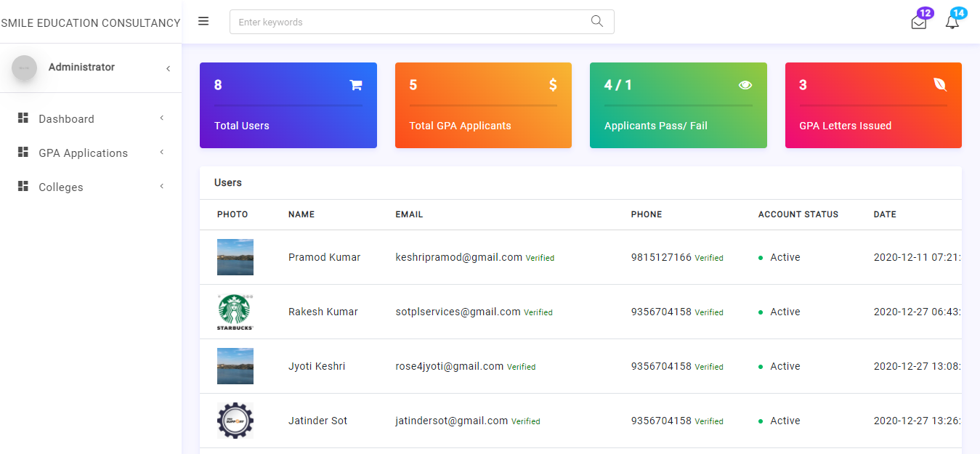Click Rakesh Kumar's Starbucks logo thumbnail
Screen dimensions: 980x454
[235, 312]
